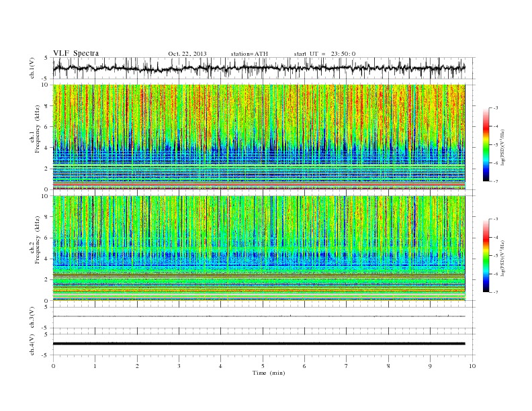This screenshot has height=411, width=532.
Task: Click the ch.1(V) waveform axis label
Action: pyautogui.click(x=32, y=68)
